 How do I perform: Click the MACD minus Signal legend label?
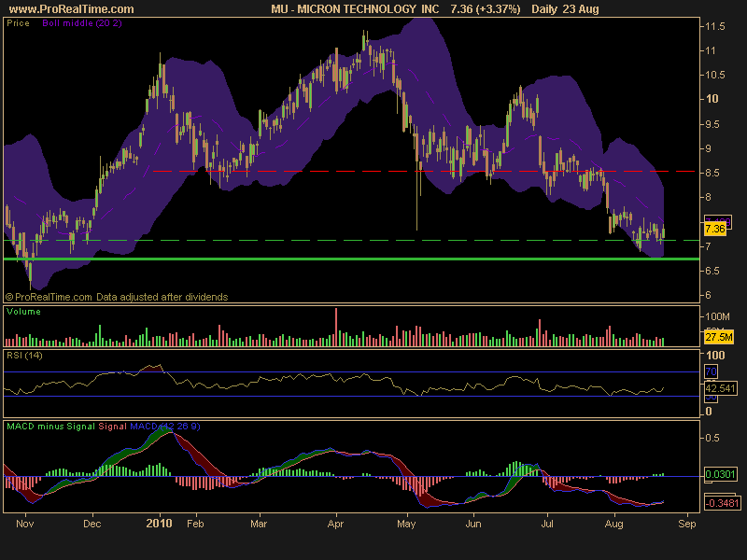coord(50,427)
